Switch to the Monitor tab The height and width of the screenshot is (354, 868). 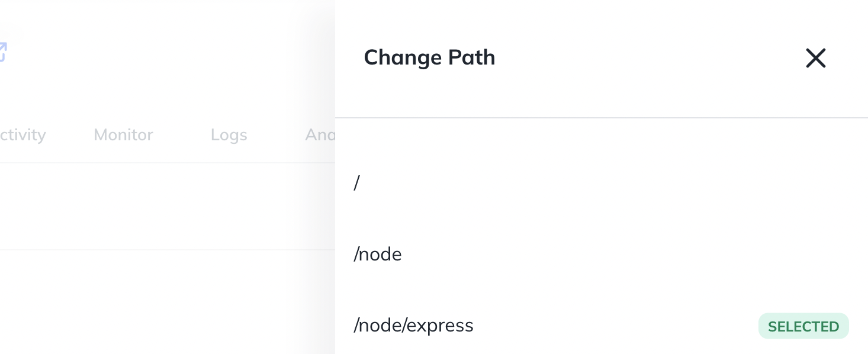(123, 135)
